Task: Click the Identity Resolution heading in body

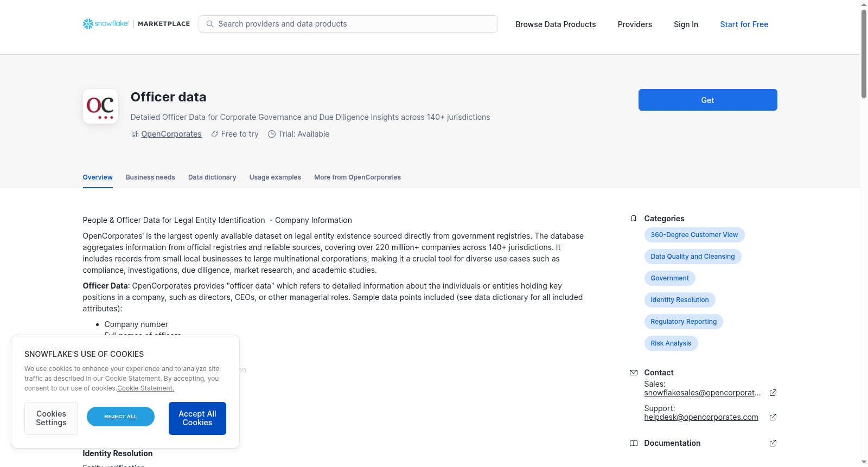Action: click(118, 453)
